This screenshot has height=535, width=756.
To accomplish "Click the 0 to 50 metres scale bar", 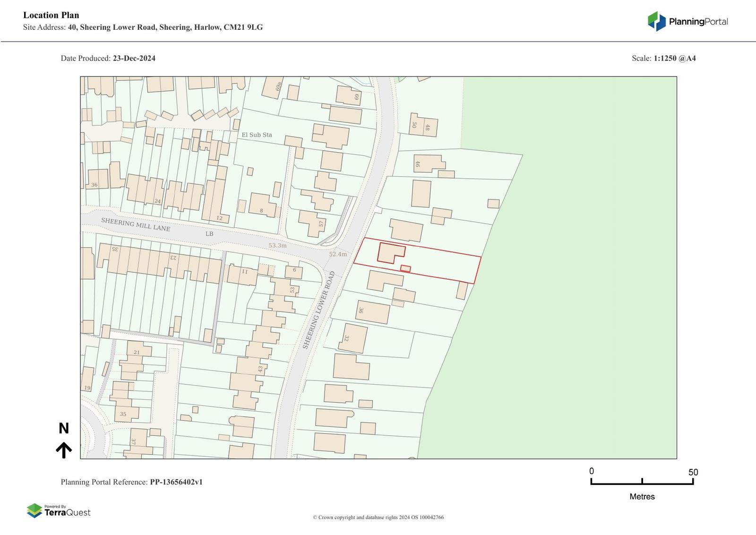I will (x=642, y=482).
